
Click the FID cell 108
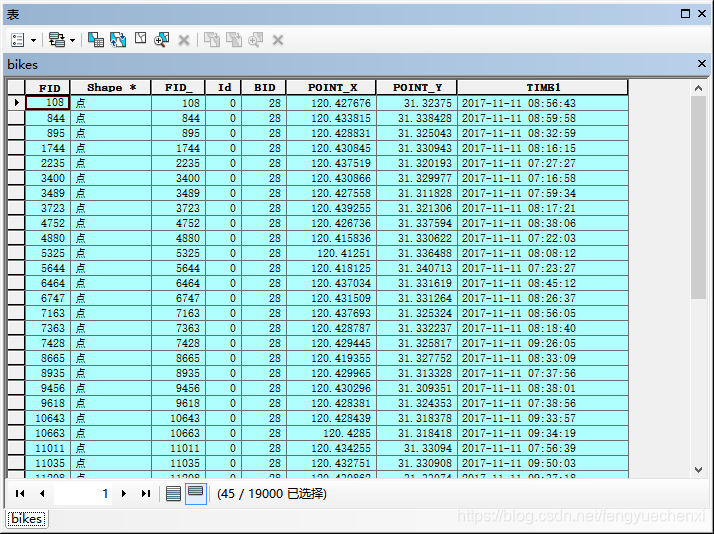[x=48, y=103]
